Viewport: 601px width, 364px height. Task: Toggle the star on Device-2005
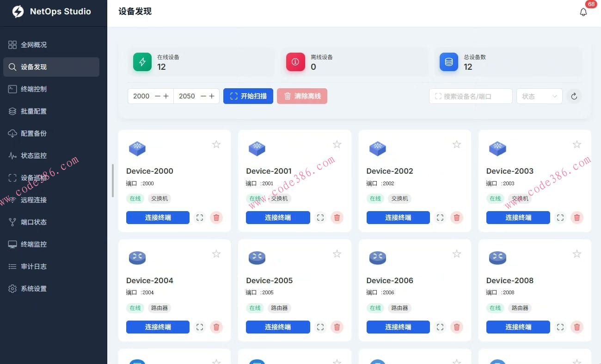click(337, 254)
